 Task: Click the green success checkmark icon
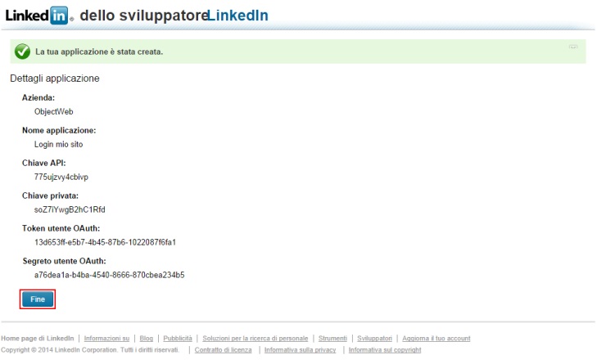[x=22, y=52]
